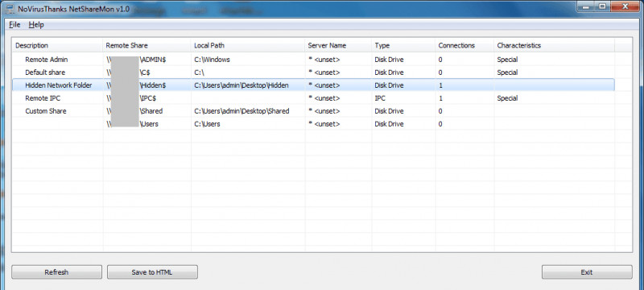644x290 pixels.
Task: Select the Hidden Network Folder row
Action: point(313,85)
